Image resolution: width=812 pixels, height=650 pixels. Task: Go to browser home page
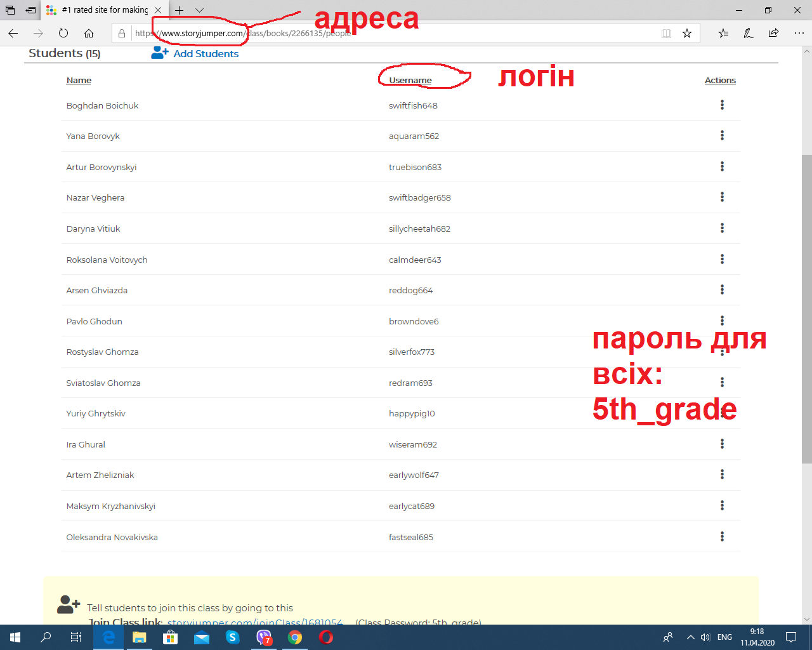(89, 34)
